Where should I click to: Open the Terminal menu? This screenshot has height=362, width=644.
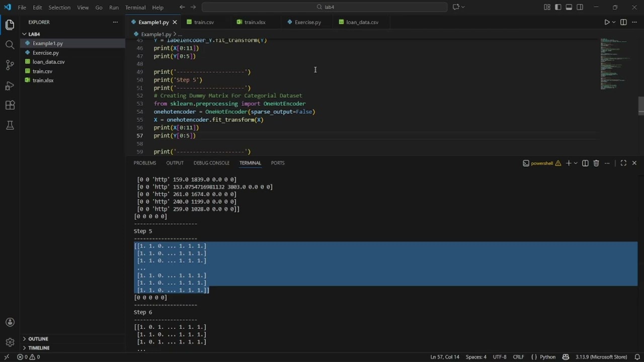(x=135, y=7)
